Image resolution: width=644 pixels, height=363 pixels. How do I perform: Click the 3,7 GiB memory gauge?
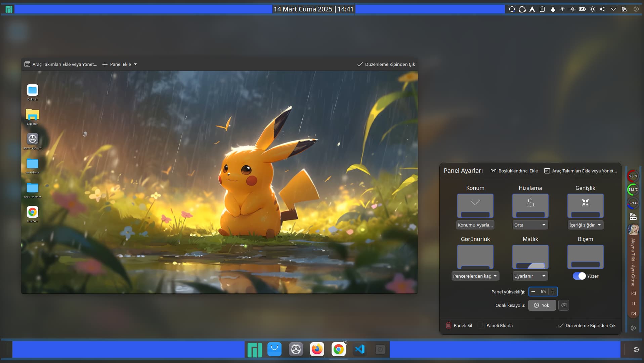pyautogui.click(x=633, y=203)
